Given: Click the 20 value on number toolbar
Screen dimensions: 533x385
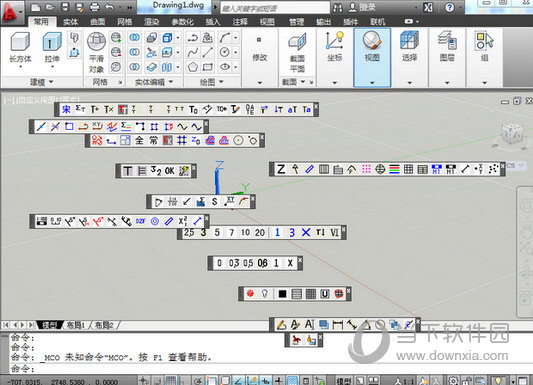Looking at the screenshot, I should (x=260, y=232).
